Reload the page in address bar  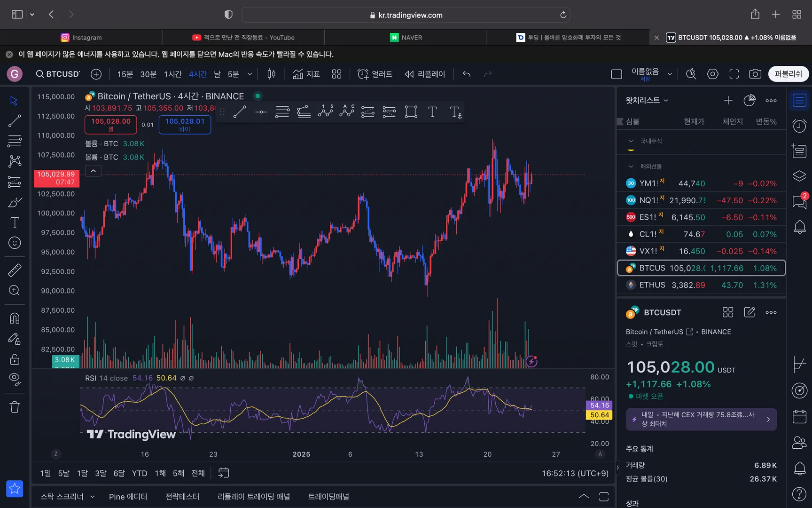pos(563,15)
